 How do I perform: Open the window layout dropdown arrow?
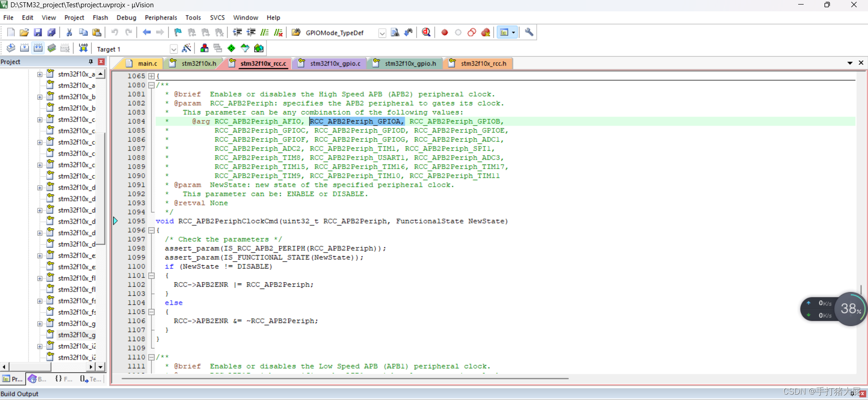click(514, 32)
